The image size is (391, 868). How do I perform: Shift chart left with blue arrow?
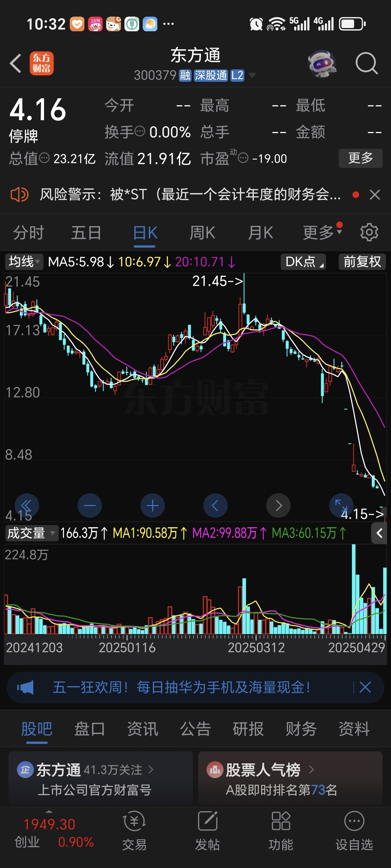tap(215, 505)
